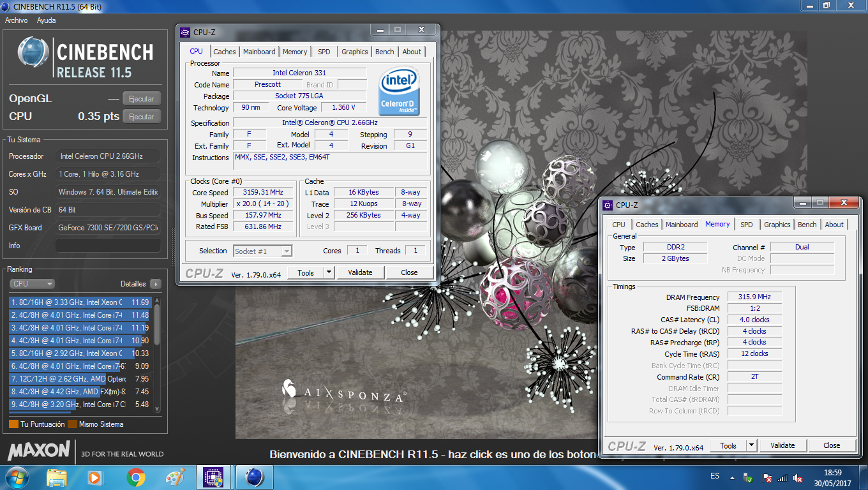Click the MAXON logo
This screenshot has width=868, height=490.
[x=38, y=450]
